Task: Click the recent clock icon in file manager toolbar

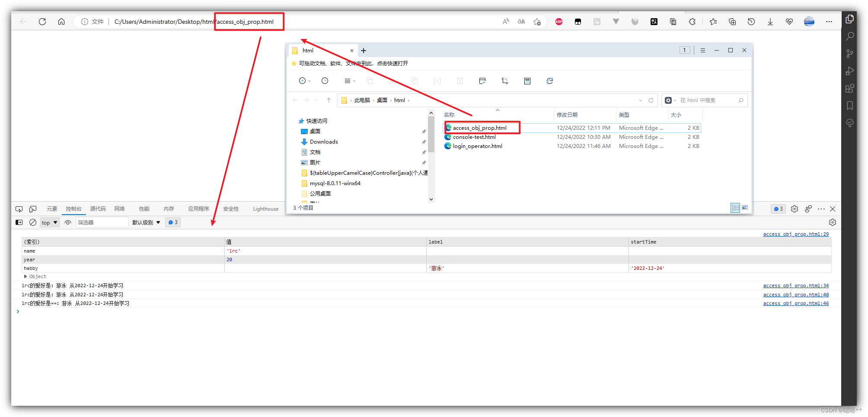Action: pyautogui.click(x=325, y=81)
